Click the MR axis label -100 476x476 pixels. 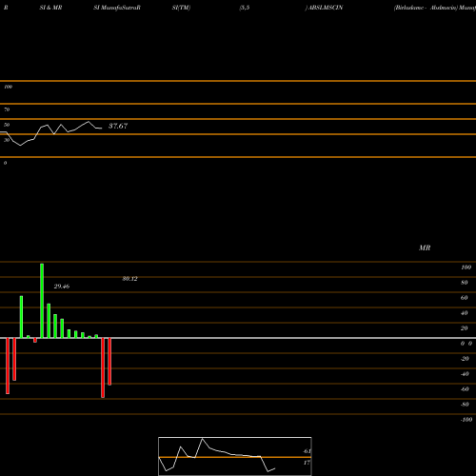pos(466,420)
